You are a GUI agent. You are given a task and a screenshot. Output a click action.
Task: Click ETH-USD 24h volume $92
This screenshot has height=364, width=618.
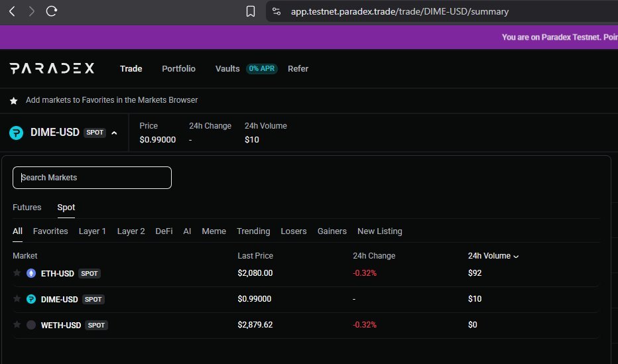pos(475,273)
